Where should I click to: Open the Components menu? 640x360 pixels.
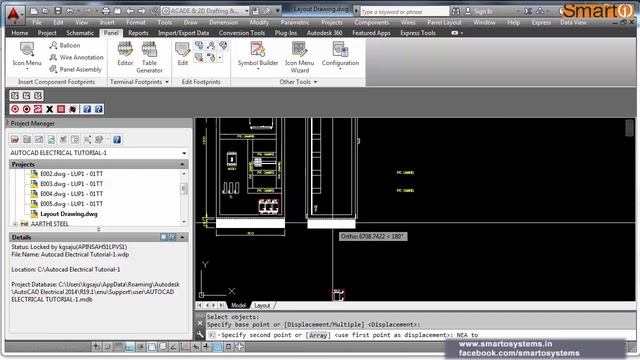click(x=371, y=22)
